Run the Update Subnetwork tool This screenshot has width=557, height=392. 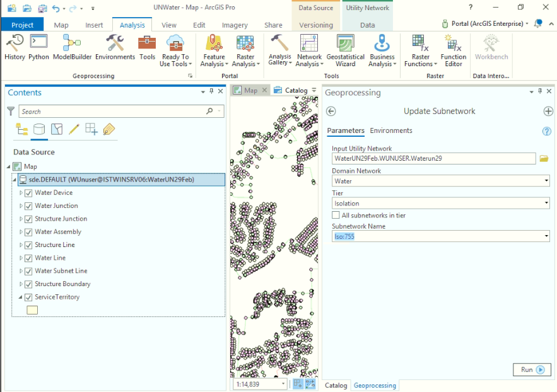tap(532, 370)
